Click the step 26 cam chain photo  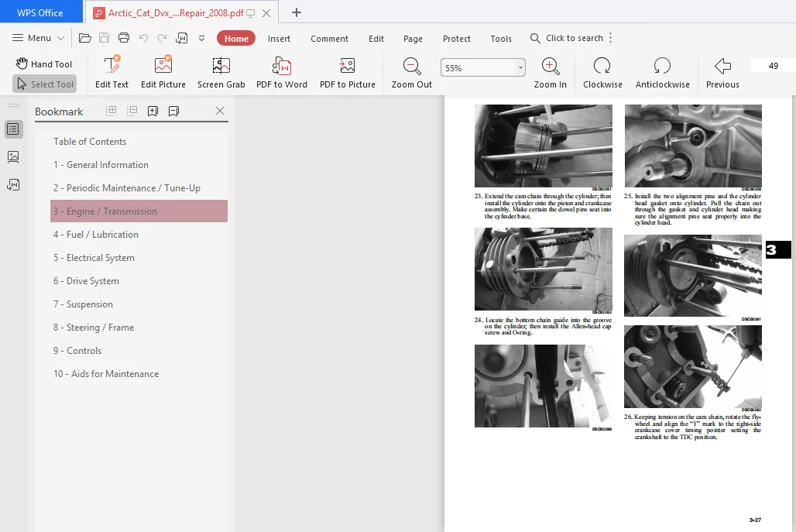click(693, 366)
